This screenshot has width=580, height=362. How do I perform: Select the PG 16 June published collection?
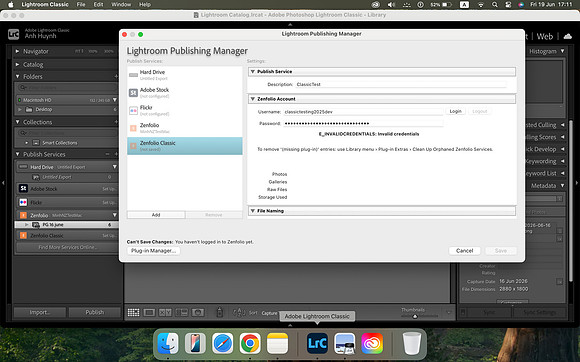(66, 224)
